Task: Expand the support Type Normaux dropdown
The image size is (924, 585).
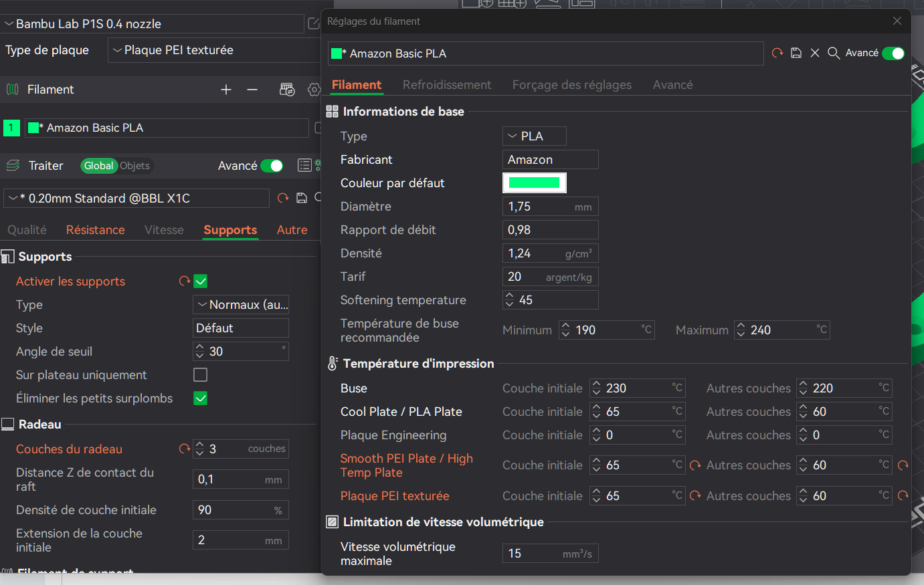Action: pos(241,305)
